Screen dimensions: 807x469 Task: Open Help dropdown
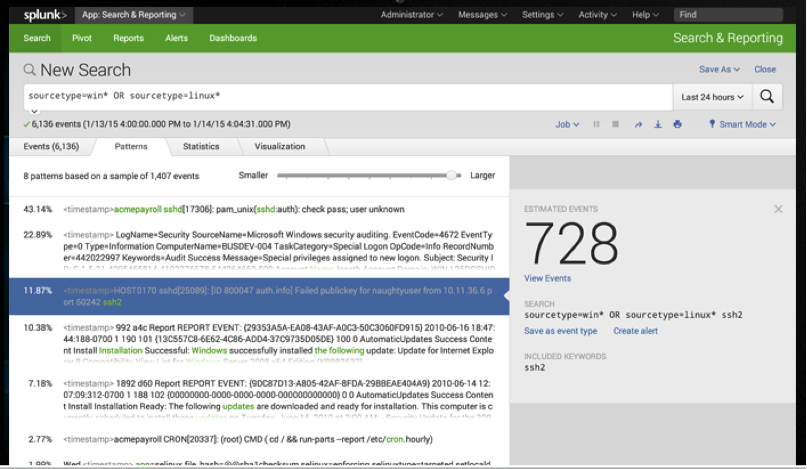tap(645, 15)
